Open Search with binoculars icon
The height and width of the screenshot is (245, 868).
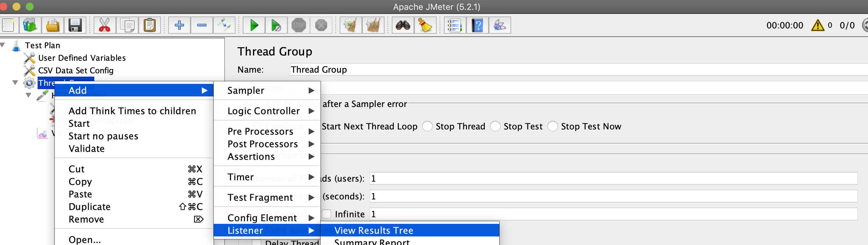click(403, 25)
